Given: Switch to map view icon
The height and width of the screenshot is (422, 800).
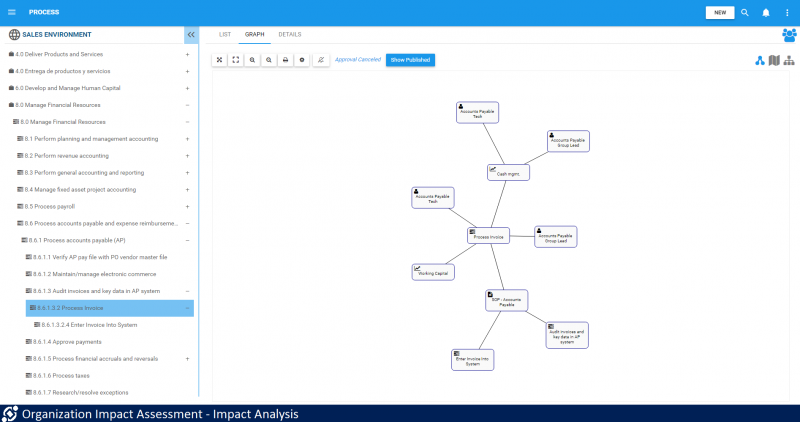Looking at the screenshot, I should pyautogui.click(x=774, y=60).
